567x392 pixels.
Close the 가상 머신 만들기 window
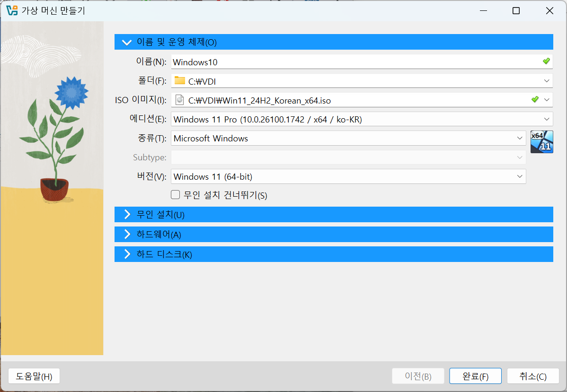549,11
